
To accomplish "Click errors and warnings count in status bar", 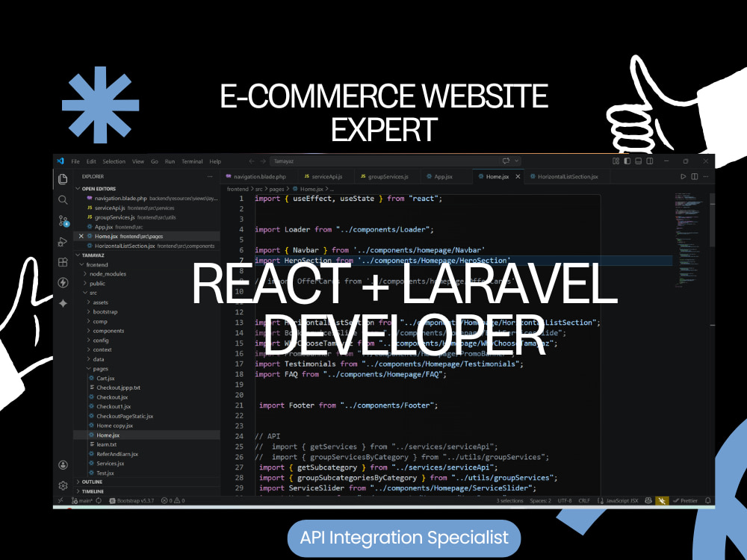I will pos(173,500).
